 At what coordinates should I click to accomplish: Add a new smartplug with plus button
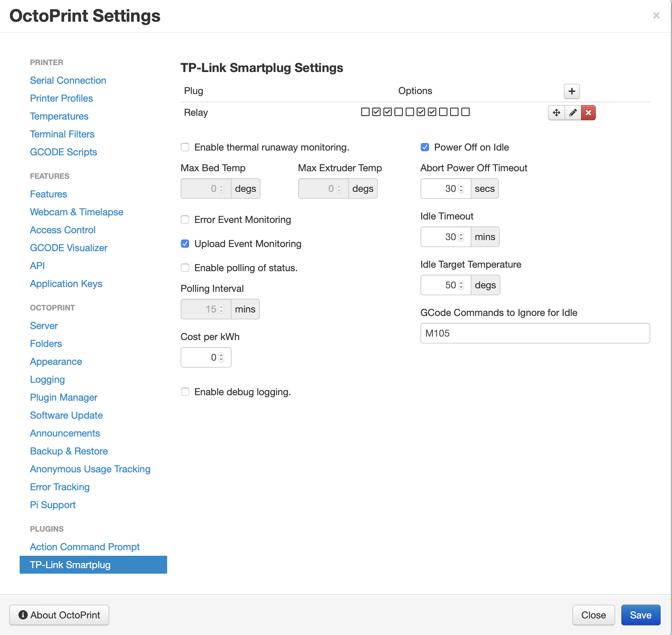(572, 91)
